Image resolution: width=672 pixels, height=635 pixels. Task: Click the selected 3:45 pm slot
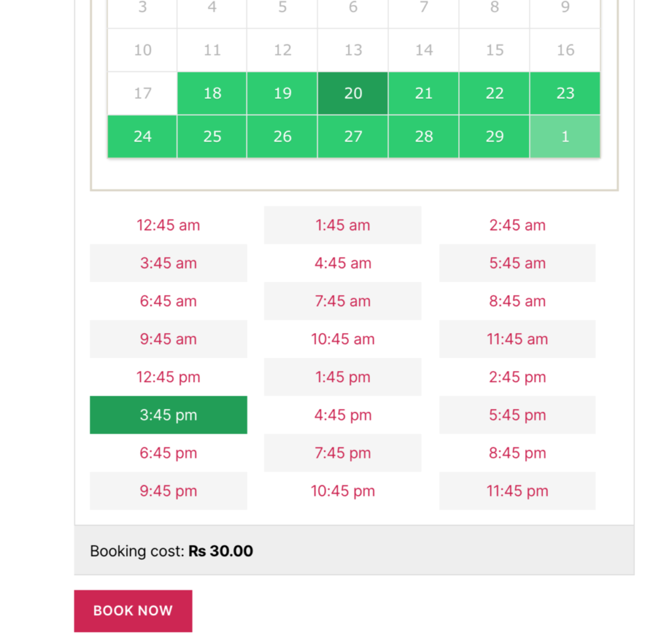click(168, 415)
